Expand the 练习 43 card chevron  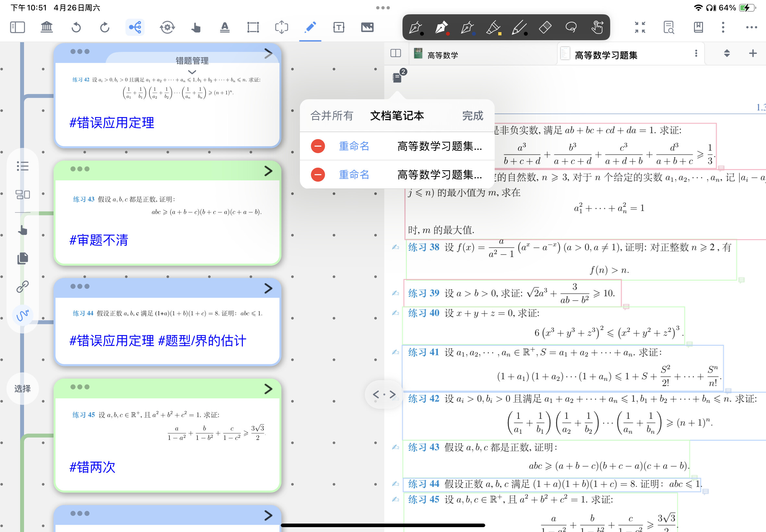268,171
